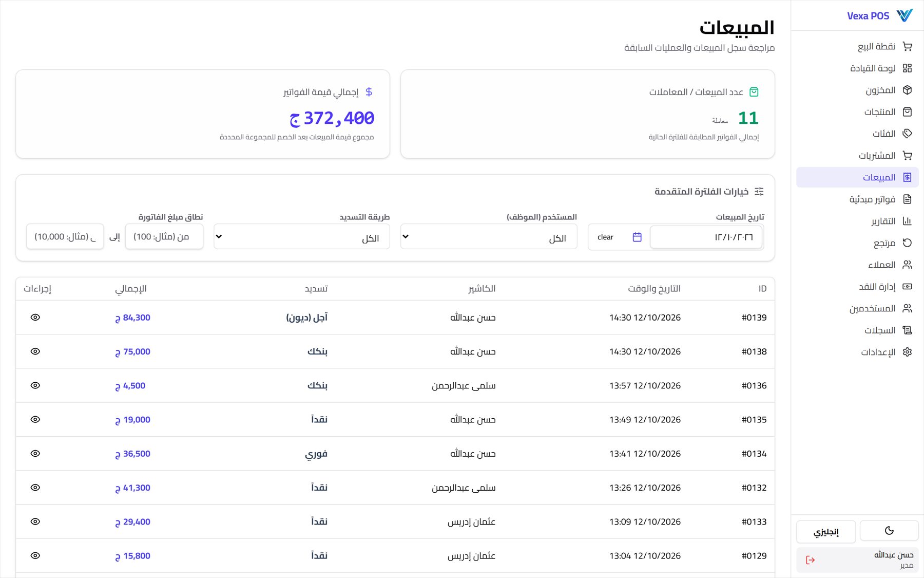This screenshot has height=578, width=924.
Task: Click the sales date field ١٢/١٠/٢٠٢٦
Action: 706,237
